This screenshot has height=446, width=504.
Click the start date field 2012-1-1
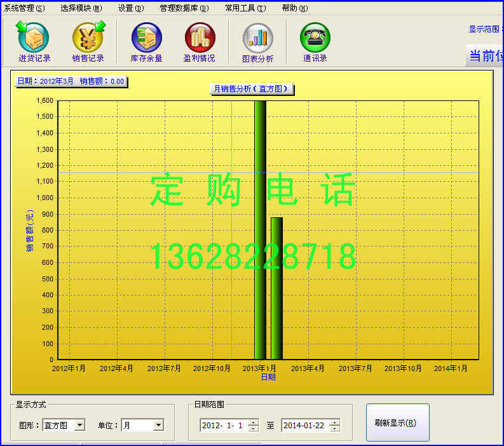(x=224, y=426)
